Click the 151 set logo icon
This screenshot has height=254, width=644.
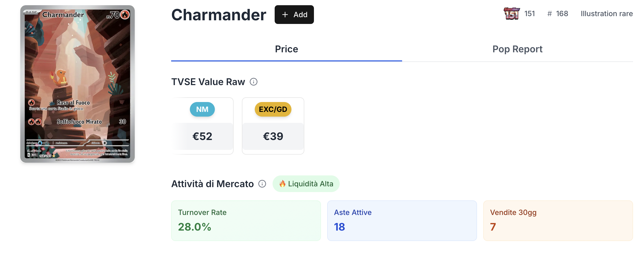pyautogui.click(x=512, y=14)
